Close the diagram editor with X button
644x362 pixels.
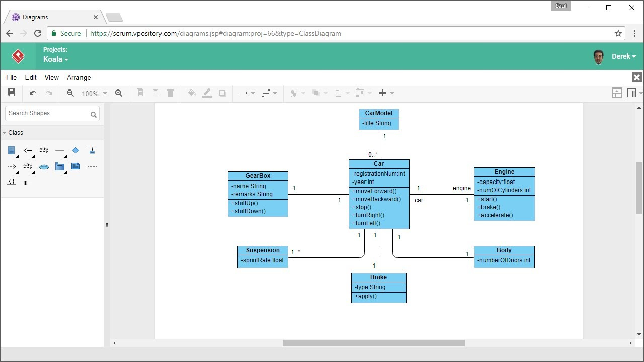point(637,77)
